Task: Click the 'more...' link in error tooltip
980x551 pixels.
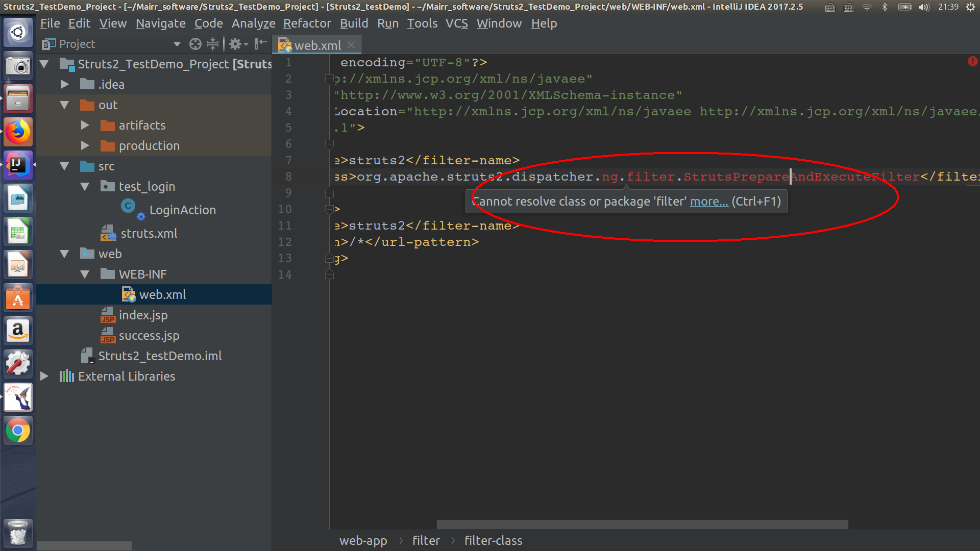Action: (709, 202)
